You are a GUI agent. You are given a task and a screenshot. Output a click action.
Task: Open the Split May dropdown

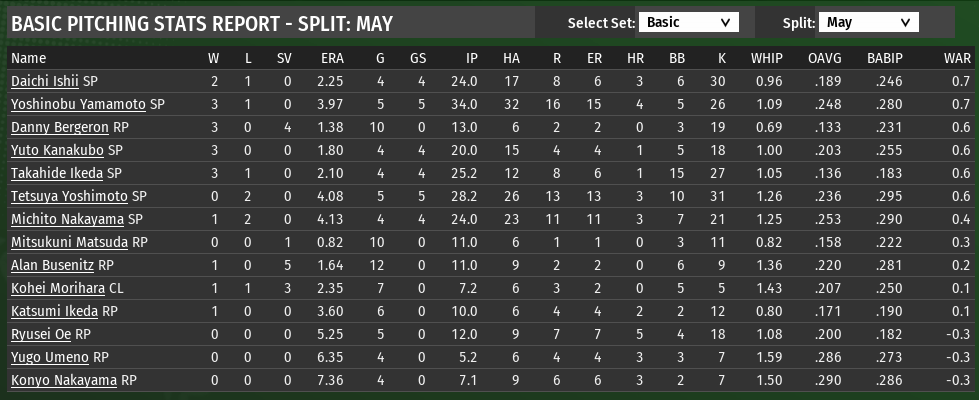[x=868, y=22]
